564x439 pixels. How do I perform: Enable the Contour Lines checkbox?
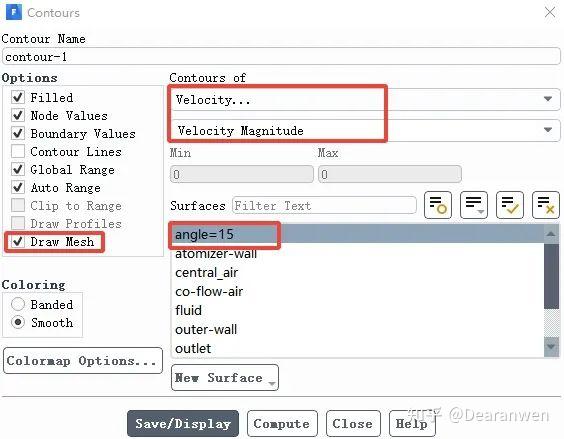coord(18,151)
